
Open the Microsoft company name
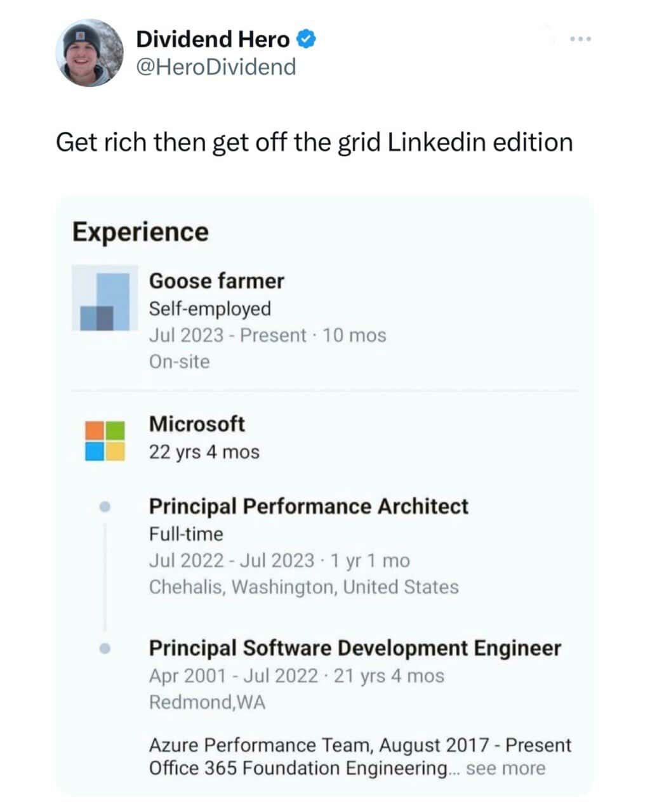(x=197, y=424)
